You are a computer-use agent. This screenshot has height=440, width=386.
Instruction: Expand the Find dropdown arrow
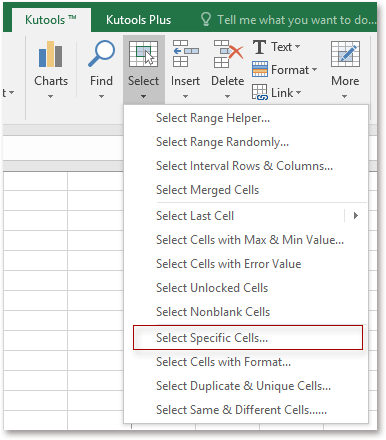pos(101,96)
